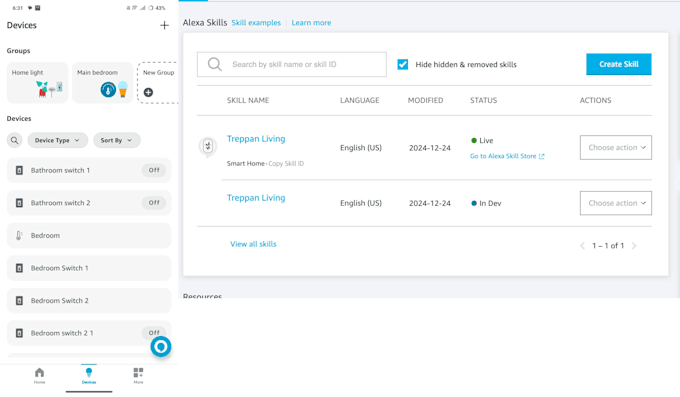Switch to the Home tab
Viewport: 680px width, 397px height.
point(39,375)
